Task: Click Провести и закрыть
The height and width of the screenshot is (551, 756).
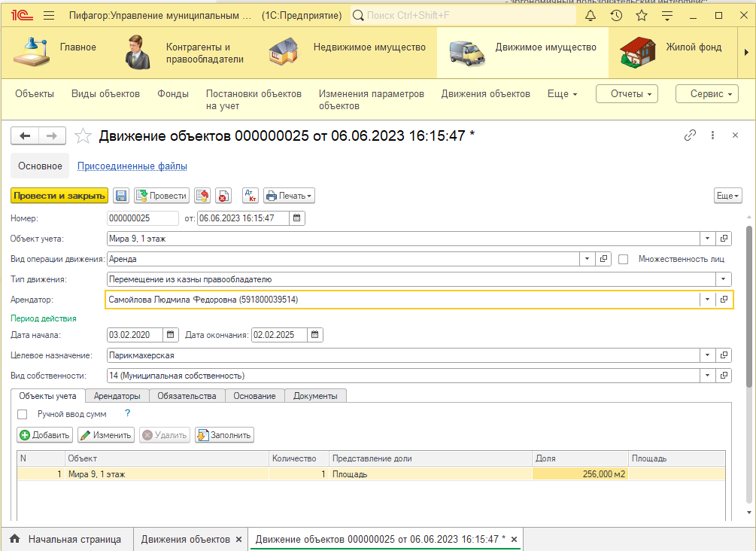Action: point(59,196)
